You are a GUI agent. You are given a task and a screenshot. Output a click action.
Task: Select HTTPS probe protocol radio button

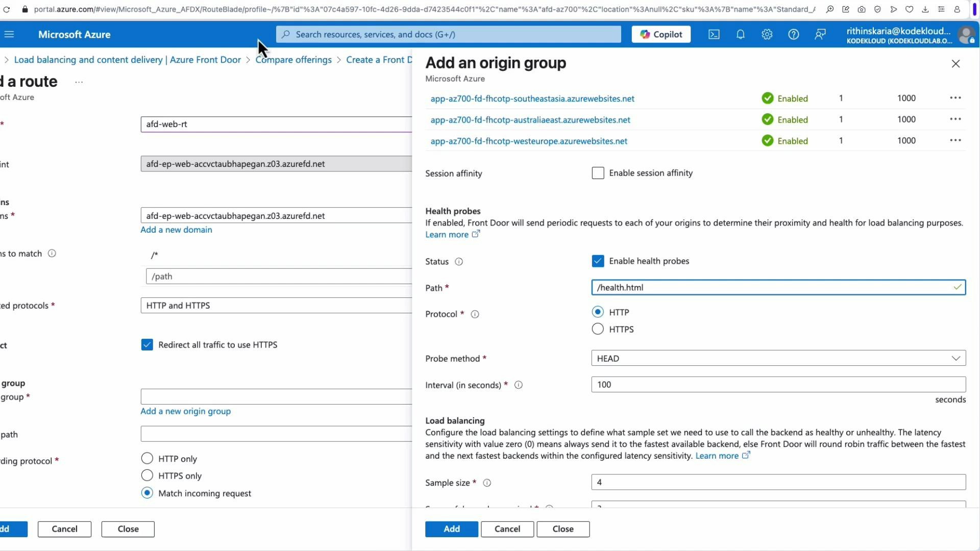(598, 329)
